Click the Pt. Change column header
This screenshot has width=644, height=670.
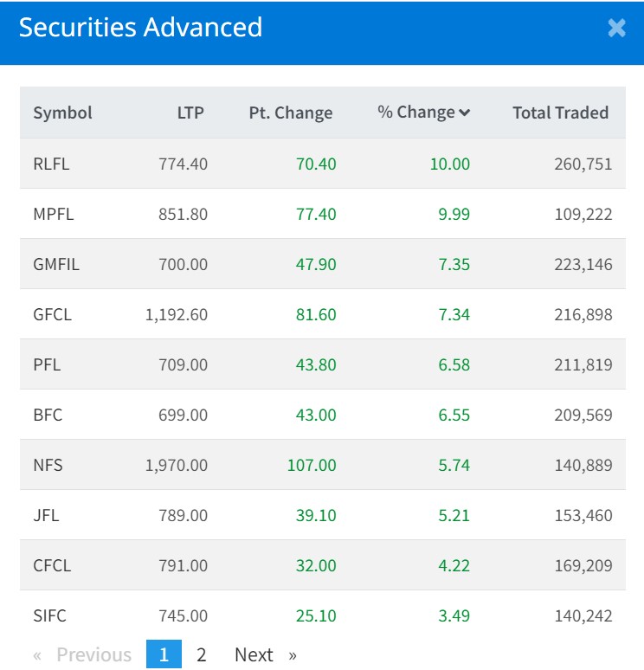(290, 113)
